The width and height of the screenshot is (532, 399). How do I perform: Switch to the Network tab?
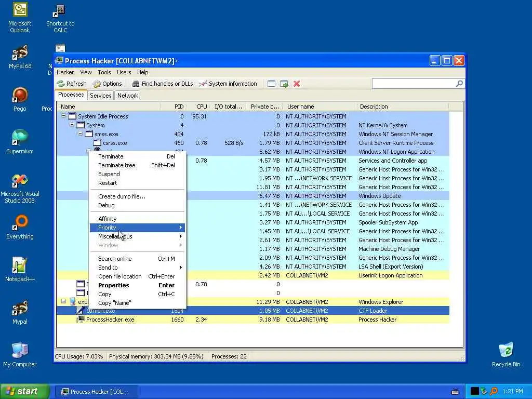pyautogui.click(x=128, y=96)
